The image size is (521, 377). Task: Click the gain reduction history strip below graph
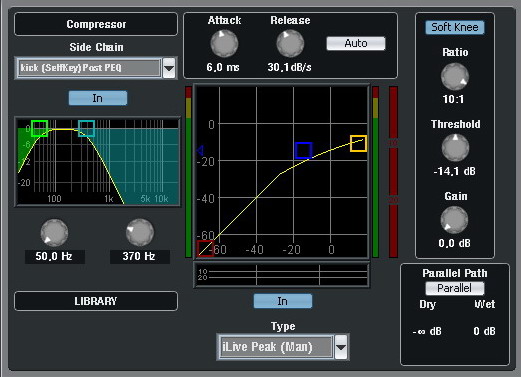click(282, 275)
